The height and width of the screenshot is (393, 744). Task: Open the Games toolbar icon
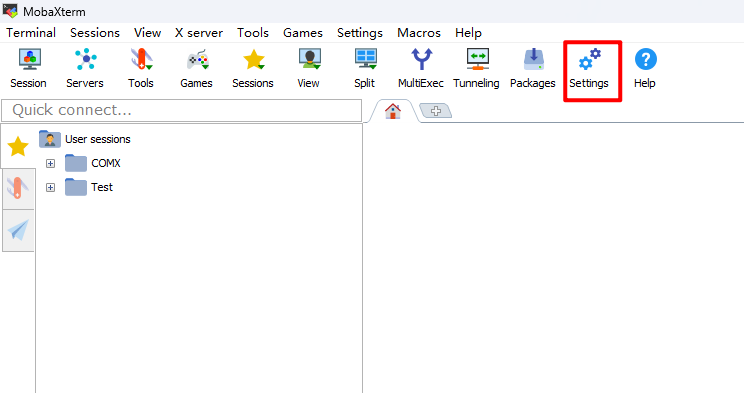point(196,69)
